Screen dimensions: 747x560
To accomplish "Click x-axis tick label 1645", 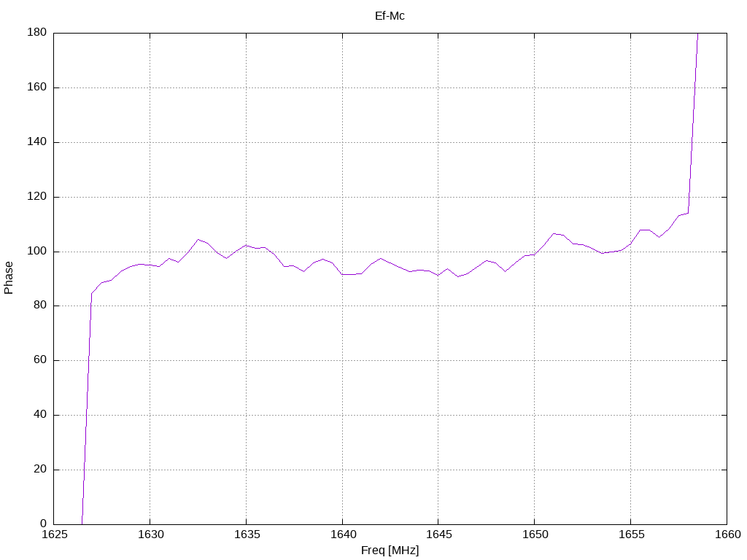I will [438, 534].
